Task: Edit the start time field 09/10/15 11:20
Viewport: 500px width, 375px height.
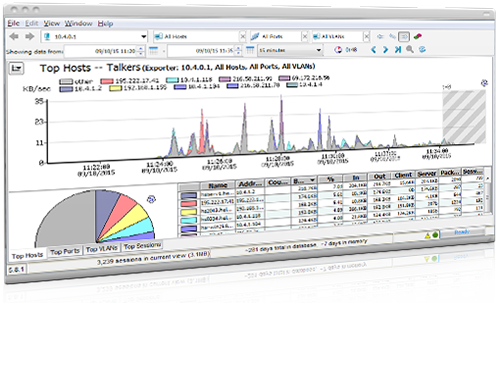Action: click(101, 51)
